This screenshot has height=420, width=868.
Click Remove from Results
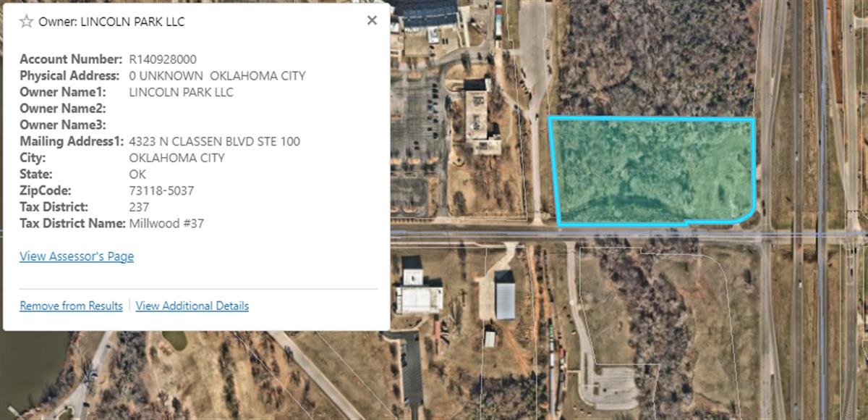[x=71, y=306]
